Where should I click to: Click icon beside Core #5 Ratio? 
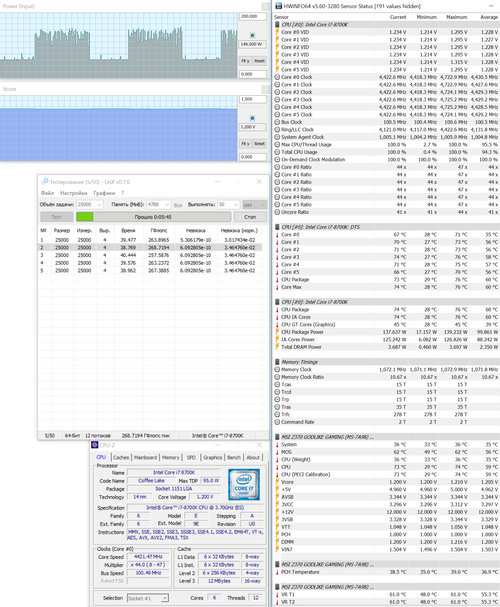tap(277, 204)
